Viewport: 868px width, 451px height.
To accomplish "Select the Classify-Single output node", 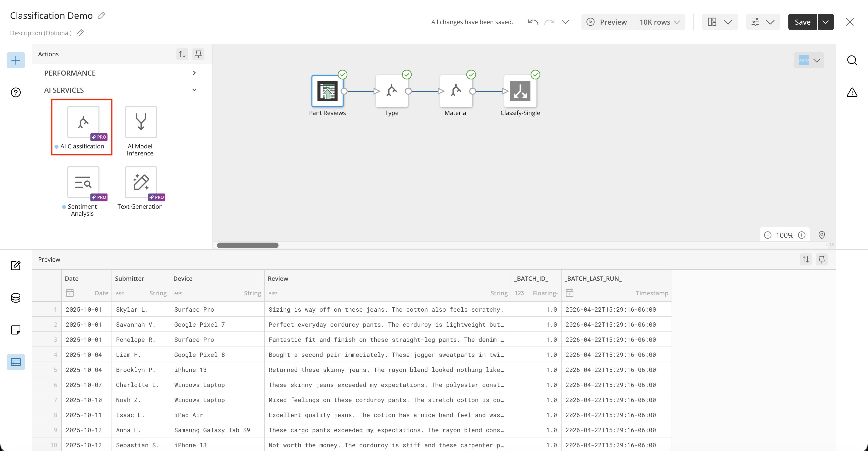I will (520, 91).
